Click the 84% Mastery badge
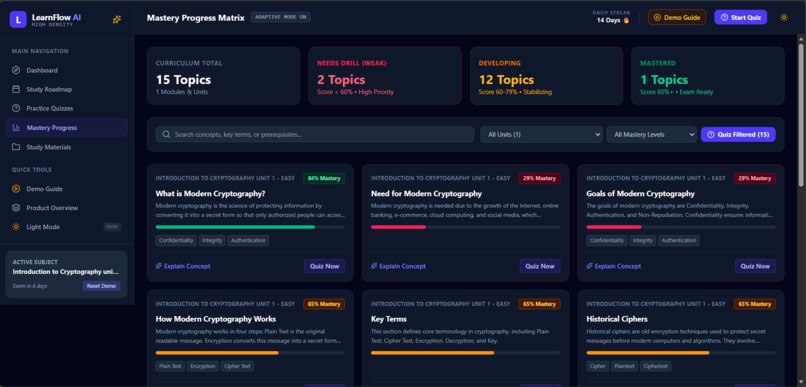The height and width of the screenshot is (387, 806). coord(324,178)
